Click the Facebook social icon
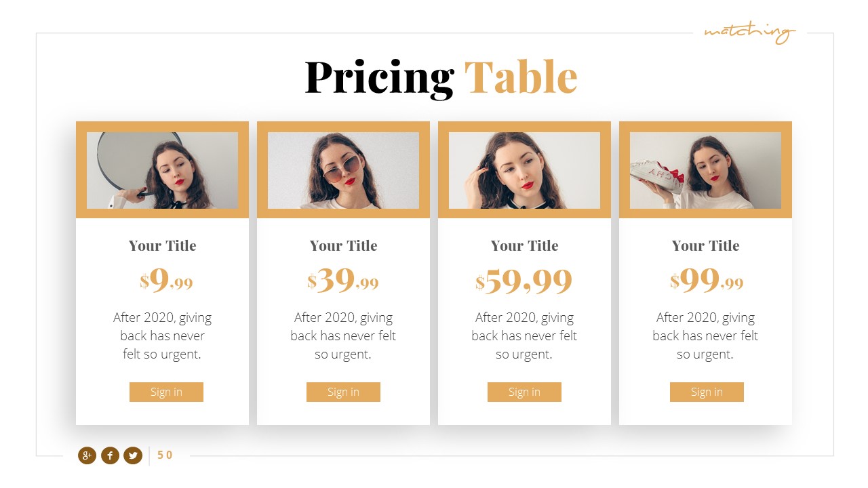Image resolution: width=868 pixels, height=488 pixels. pyautogui.click(x=110, y=455)
